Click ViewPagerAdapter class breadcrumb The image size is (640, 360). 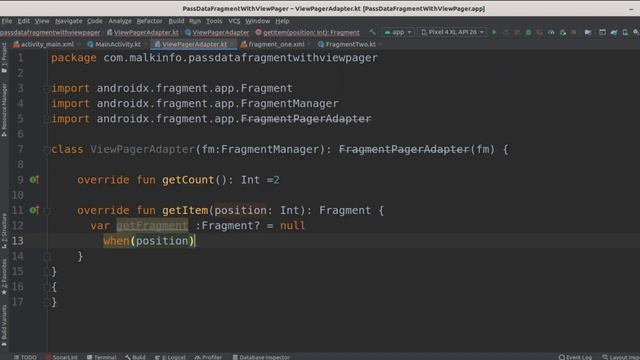click(x=217, y=32)
